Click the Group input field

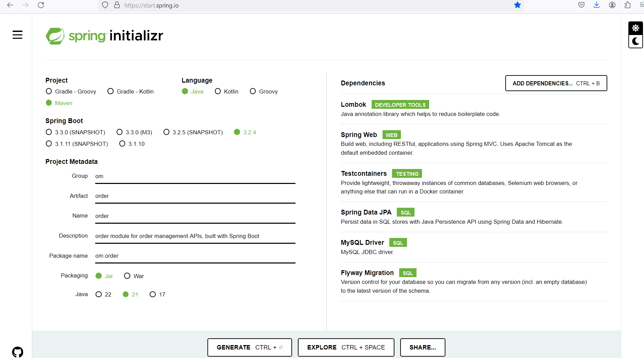click(195, 176)
